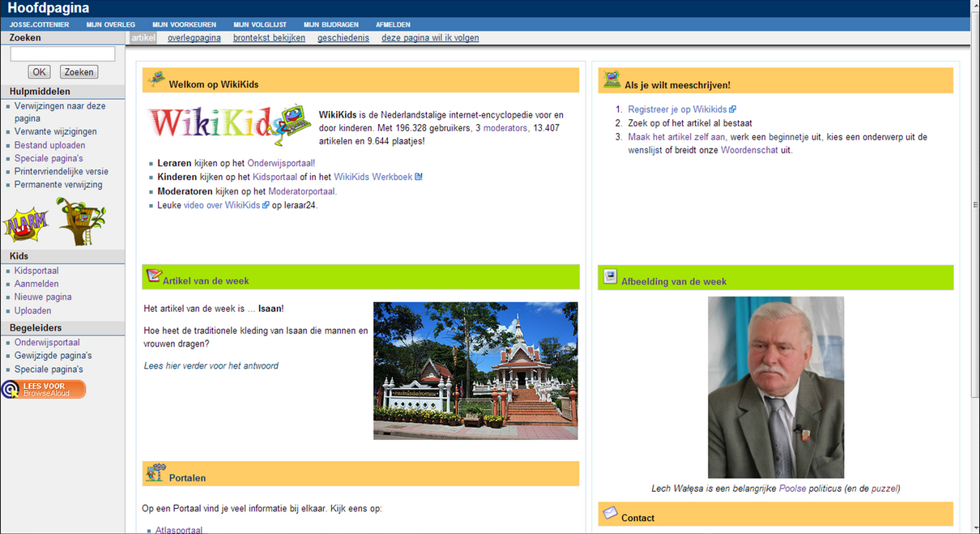Open Bestand uploaden link
980x534 pixels.
click(x=49, y=145)
